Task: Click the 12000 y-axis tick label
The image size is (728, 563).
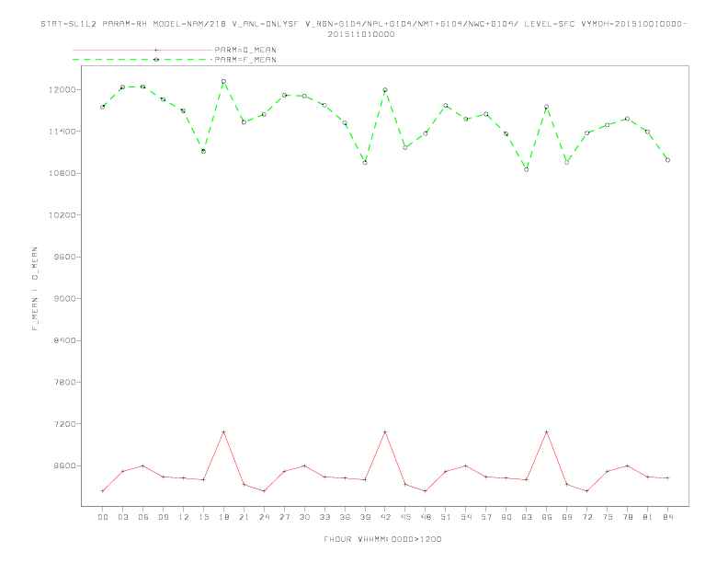Action: pyautogui.click(x=62, y=89)
